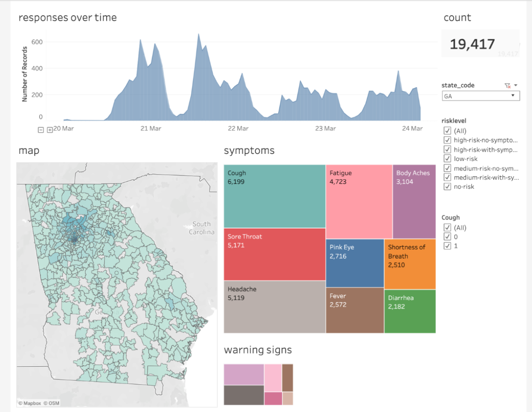Open the state_code filter menu arrow

coord(514,85)
